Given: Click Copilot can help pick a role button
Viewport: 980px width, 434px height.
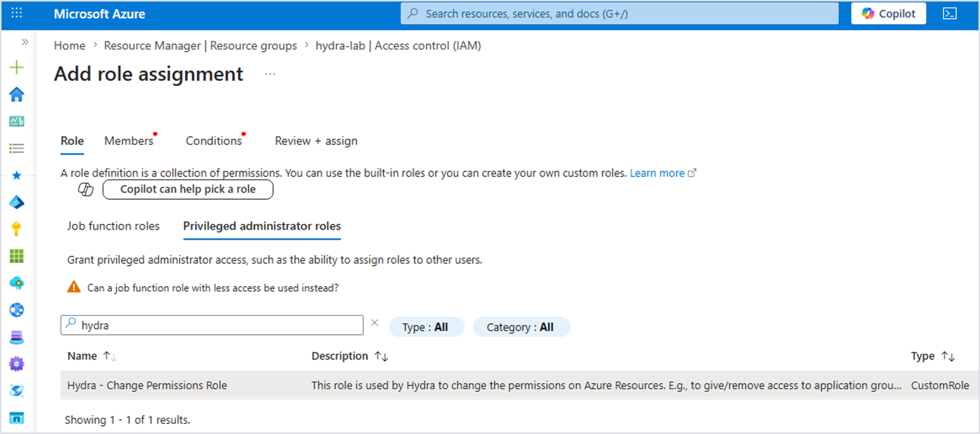Looking at the screenshot, I should [188, 189].
